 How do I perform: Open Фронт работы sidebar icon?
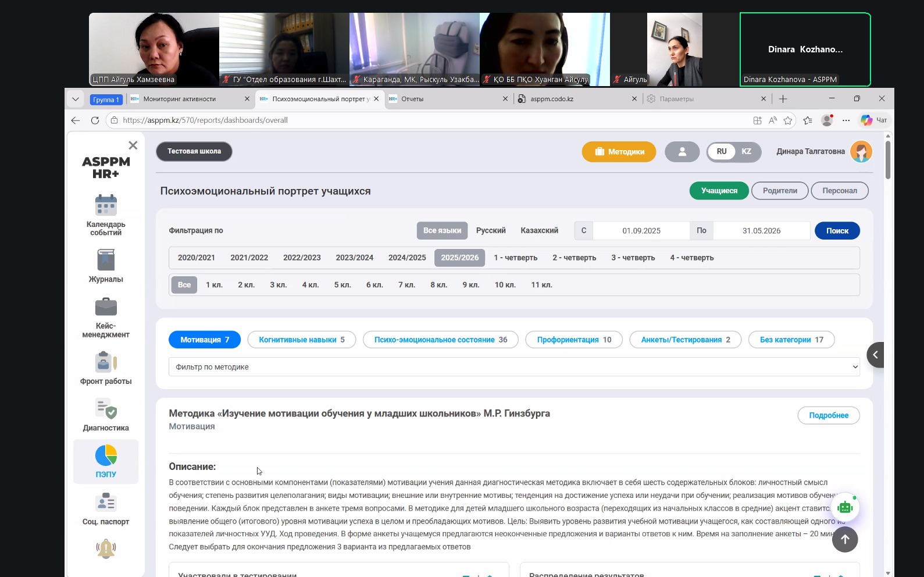coord(106,362)
